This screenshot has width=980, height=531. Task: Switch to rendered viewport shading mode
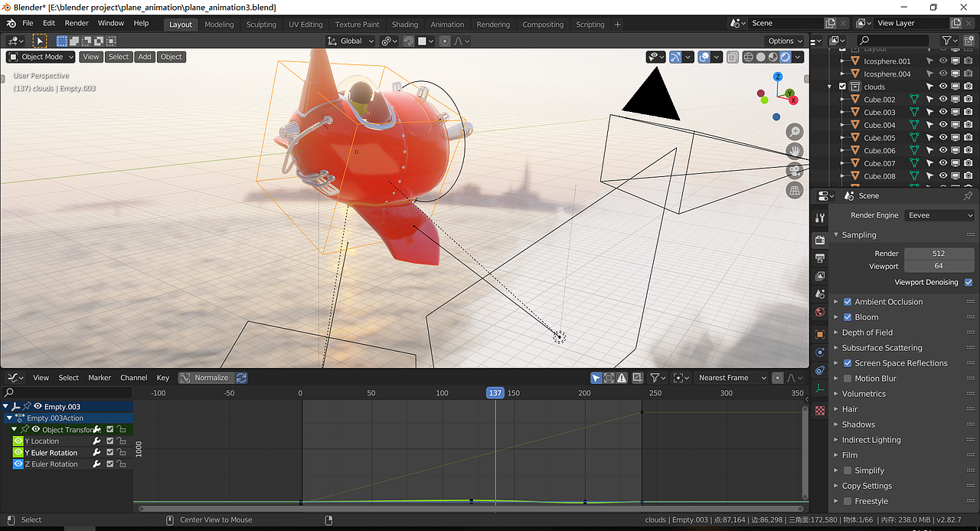pos(785,57)
